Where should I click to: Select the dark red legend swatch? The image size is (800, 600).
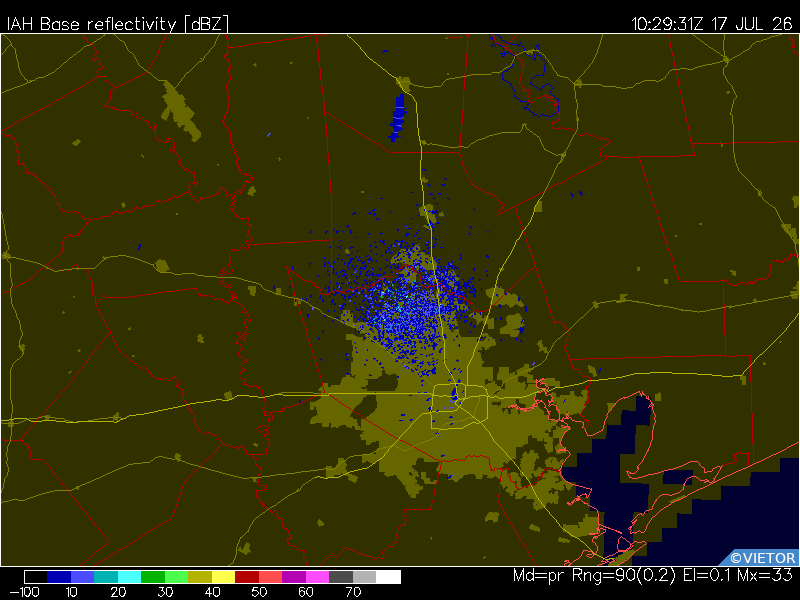tap(247, 577)
